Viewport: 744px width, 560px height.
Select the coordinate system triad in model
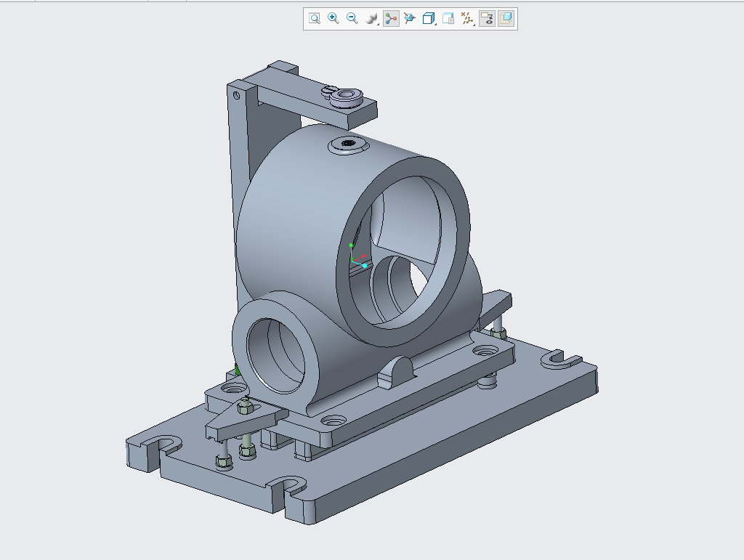click(357, 256)
